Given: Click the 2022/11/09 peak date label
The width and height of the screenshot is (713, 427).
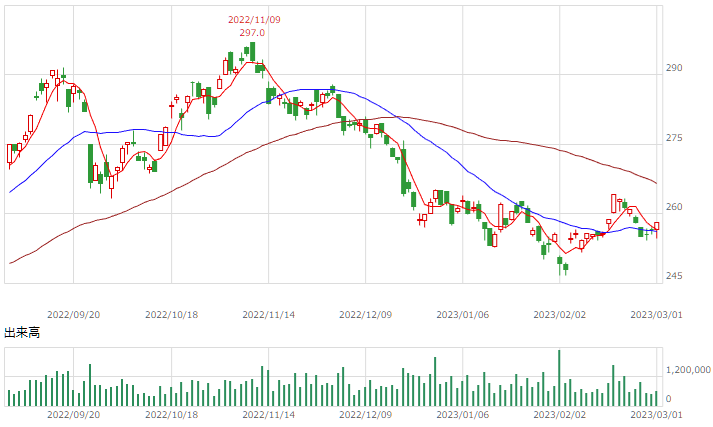Looking at the screenshot, I should (x=254, y=20).
